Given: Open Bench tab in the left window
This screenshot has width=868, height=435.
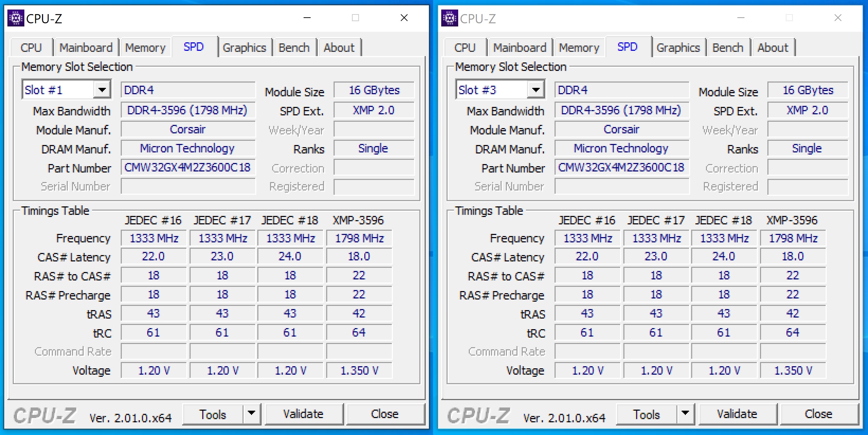Looking at the screenshot, I should (294, 48).
